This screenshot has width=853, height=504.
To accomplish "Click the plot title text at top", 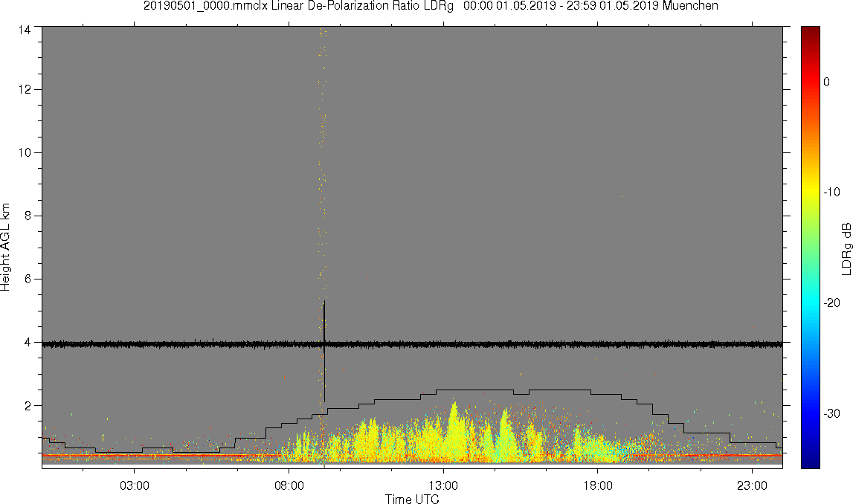I will click(431, 6).
